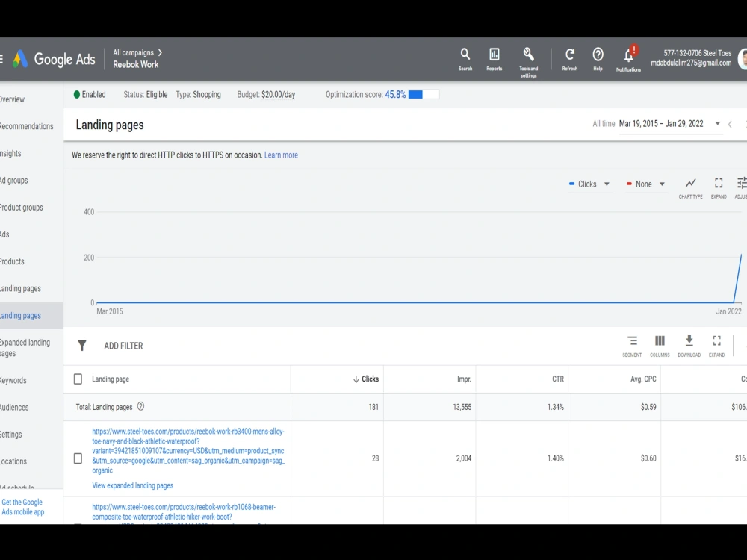Click the Landing page column header
Image resolution: width=747 pixels, height=560 pixels.
111,379
